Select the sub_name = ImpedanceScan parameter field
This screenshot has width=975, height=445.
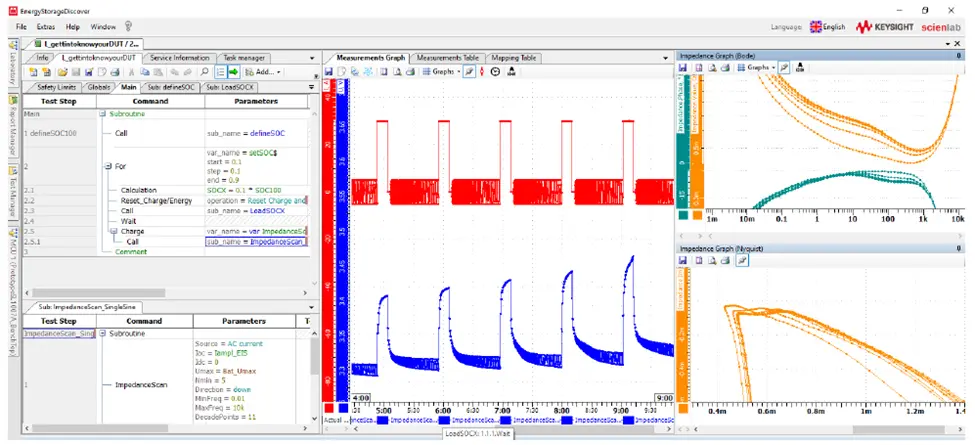click(256, 241)
